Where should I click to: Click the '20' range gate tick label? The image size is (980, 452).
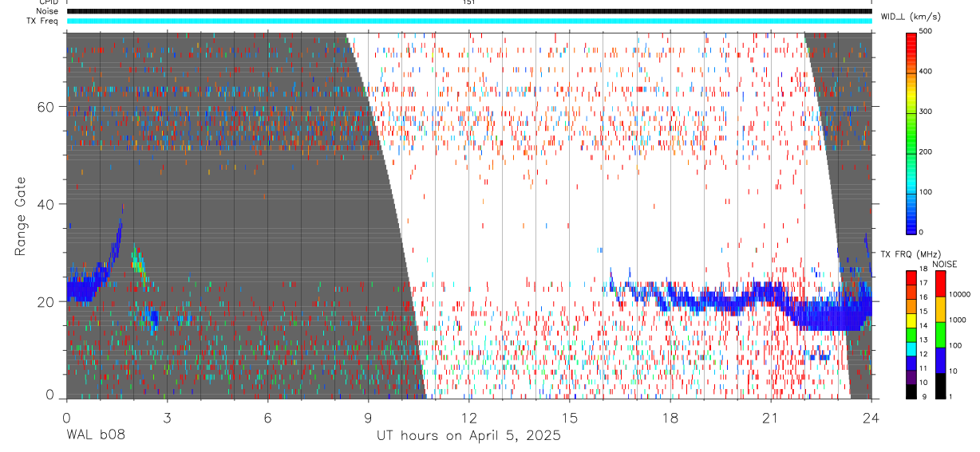pos(46,301)
